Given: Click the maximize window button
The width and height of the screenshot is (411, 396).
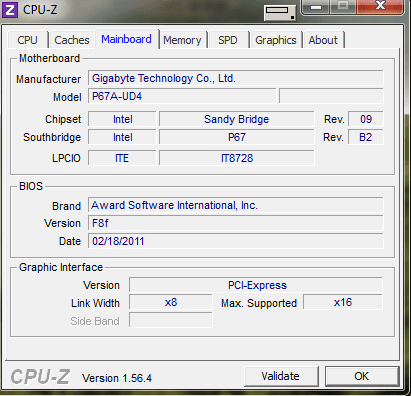Looking at the screenshot, I should tap(343, 7).
